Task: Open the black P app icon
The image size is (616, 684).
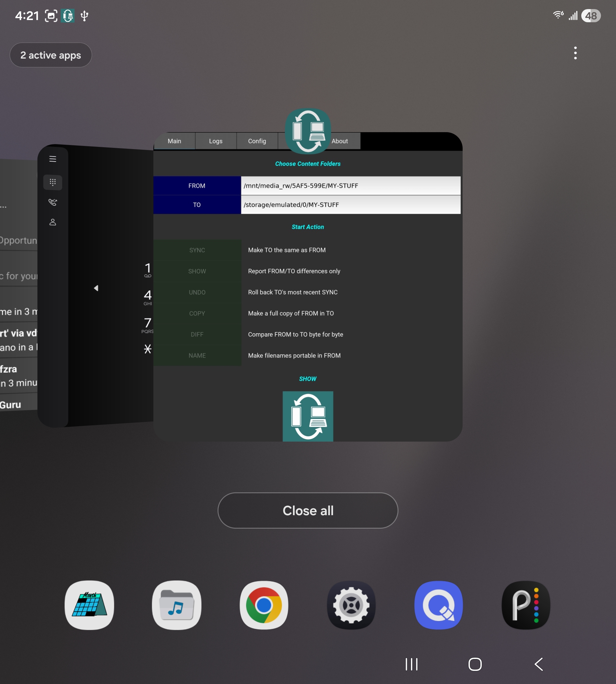Action: tap(526, 605)
